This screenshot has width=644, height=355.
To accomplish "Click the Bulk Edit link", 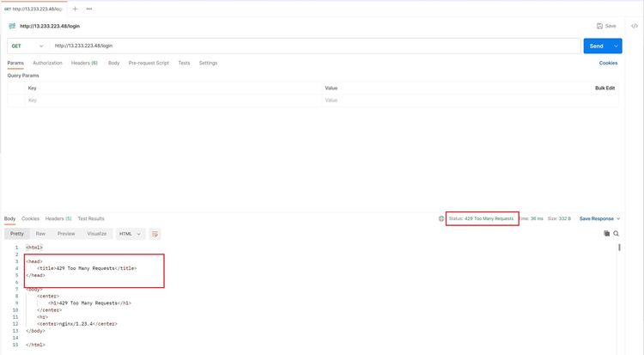I will pos(605,88).
